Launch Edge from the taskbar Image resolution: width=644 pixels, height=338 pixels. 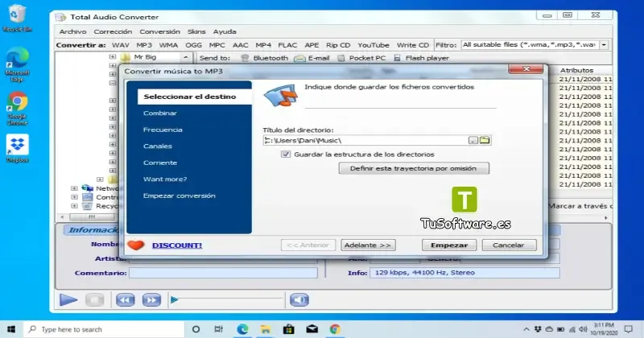pos(242,329)
